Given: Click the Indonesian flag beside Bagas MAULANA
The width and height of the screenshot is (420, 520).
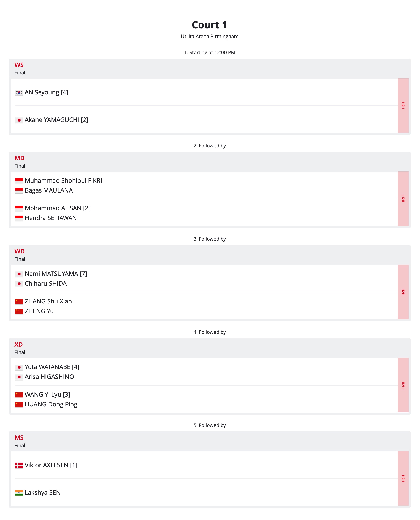Looking at the screenshot, I should 19,191.
